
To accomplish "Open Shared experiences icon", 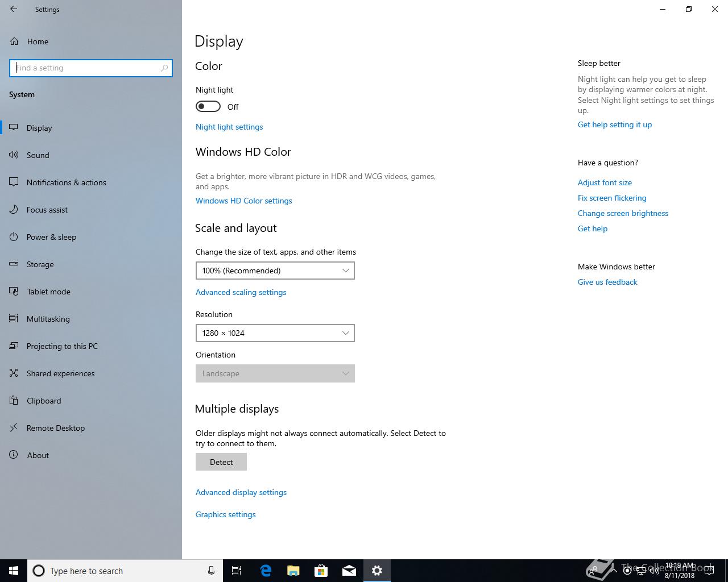I will click(x=14, y=373).
